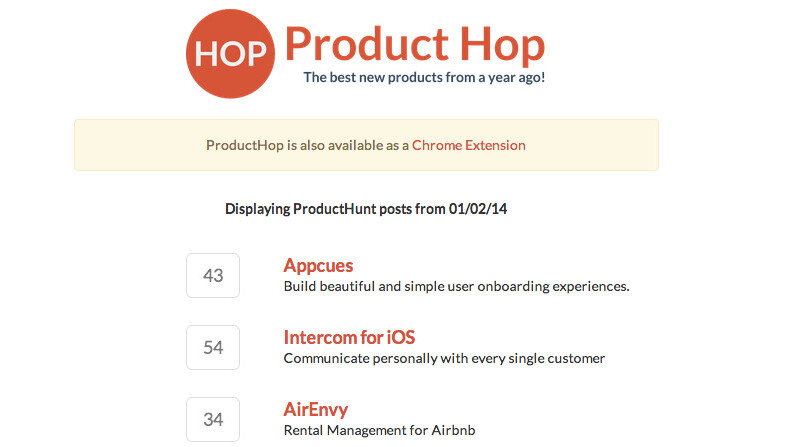The image size is (795, 447).
Task: Click the "Rental Management for Airbnb" description
Action: pyautogui.click(x=379, y=430)
